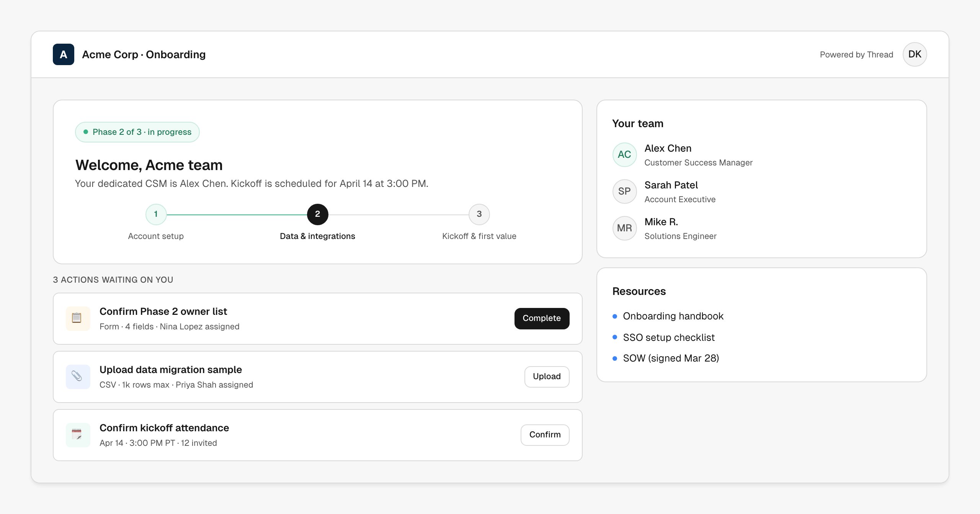Click the 'Kickoff & first value' step label
980x514 pixels.
(479, 236)
